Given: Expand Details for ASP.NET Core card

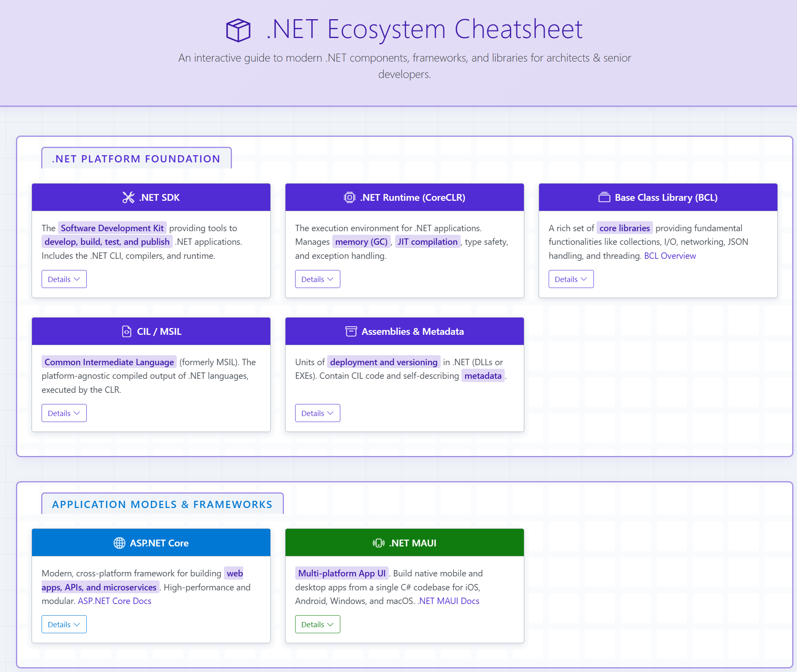Looking at the screenshot, I should tap(64, 624).
